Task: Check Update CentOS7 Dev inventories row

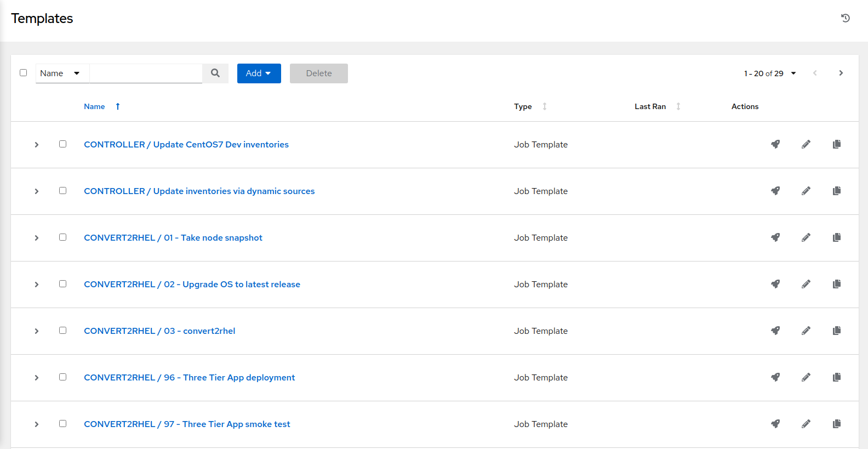Action: pyautogui.click(x=62, y=144)
